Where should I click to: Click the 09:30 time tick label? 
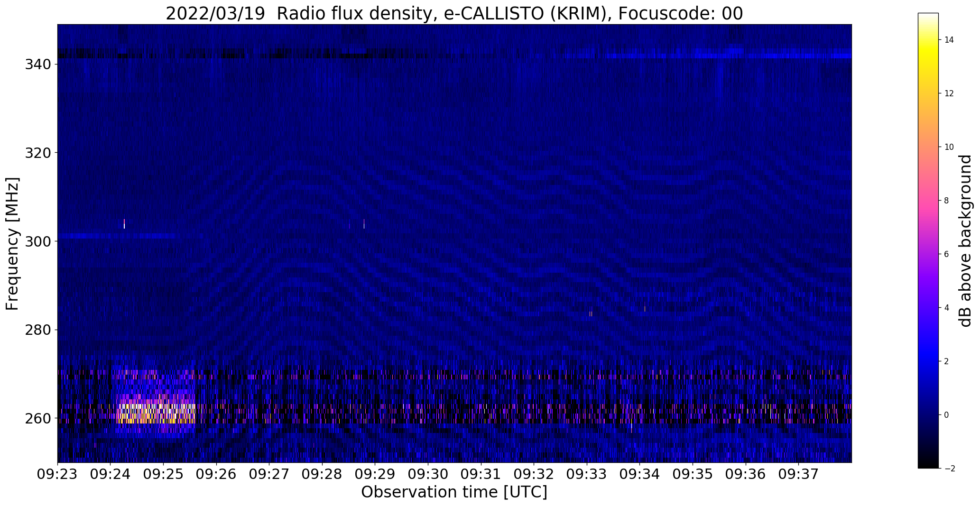pos(428,474)
